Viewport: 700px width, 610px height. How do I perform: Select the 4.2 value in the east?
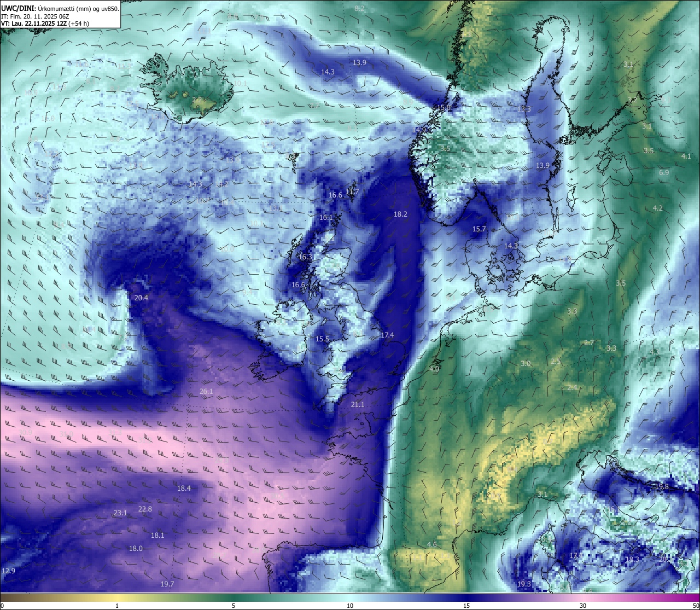658,208
